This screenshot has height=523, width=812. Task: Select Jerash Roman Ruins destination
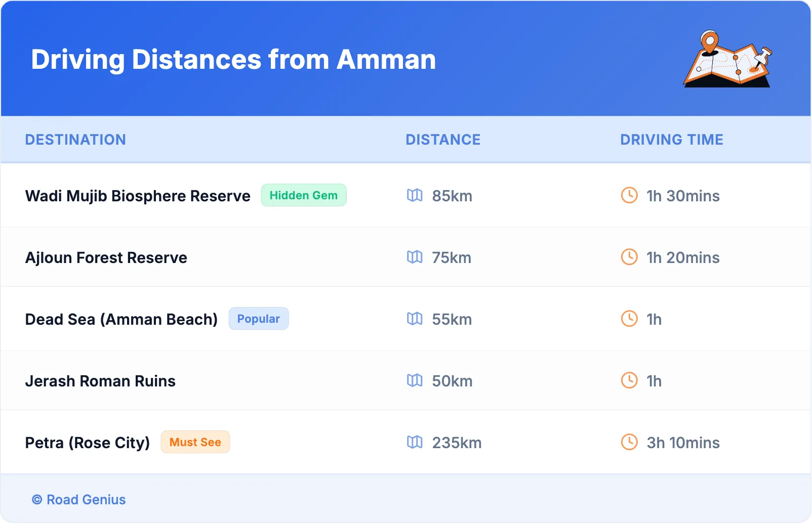point(100,381)
